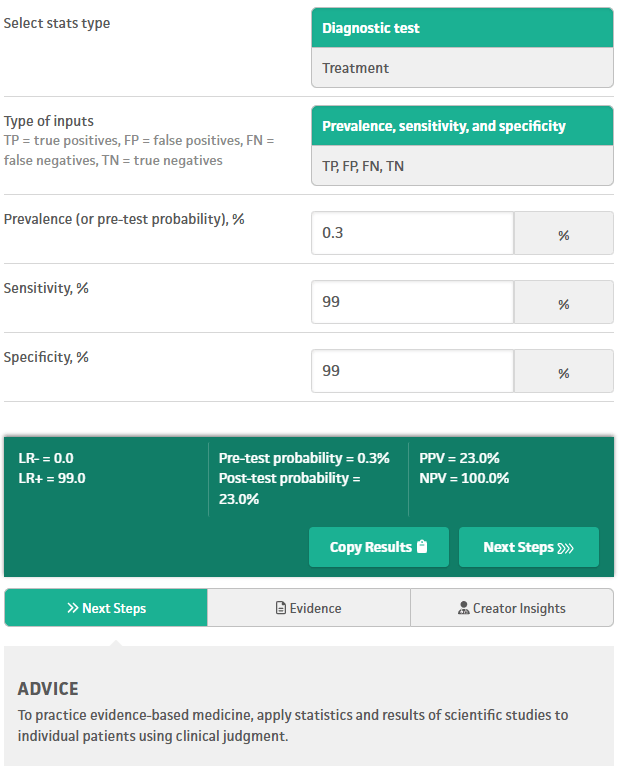Viewport: 619px width, 770px height.
Task: Switch to the Evidence tab
Action: coord(309,608)
